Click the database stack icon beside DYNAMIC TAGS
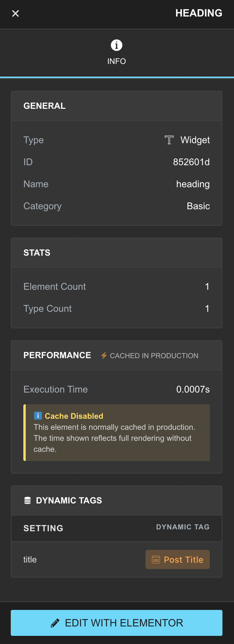This screenshot has width=234, height=644. (x=28, y=500)
